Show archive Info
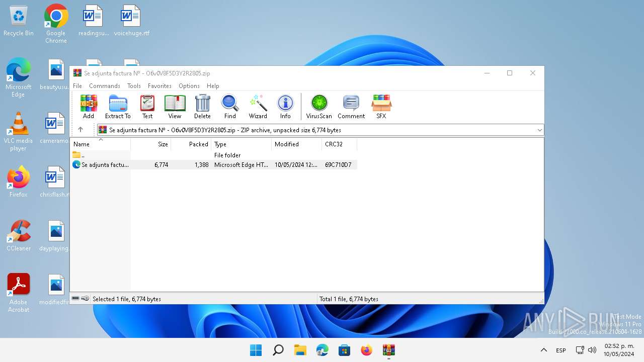This screenshot has width=644, height=362. (285, 107)
